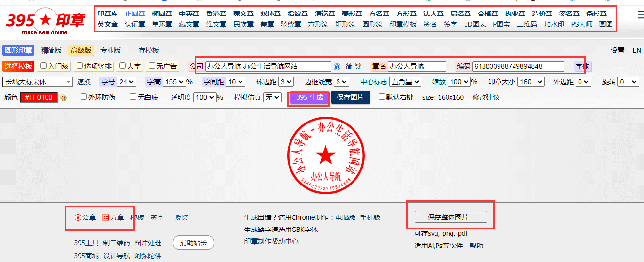Open the 长城大标宋体 font dropdown
Viewport: 644px width, 262px height.
[37, 82]
